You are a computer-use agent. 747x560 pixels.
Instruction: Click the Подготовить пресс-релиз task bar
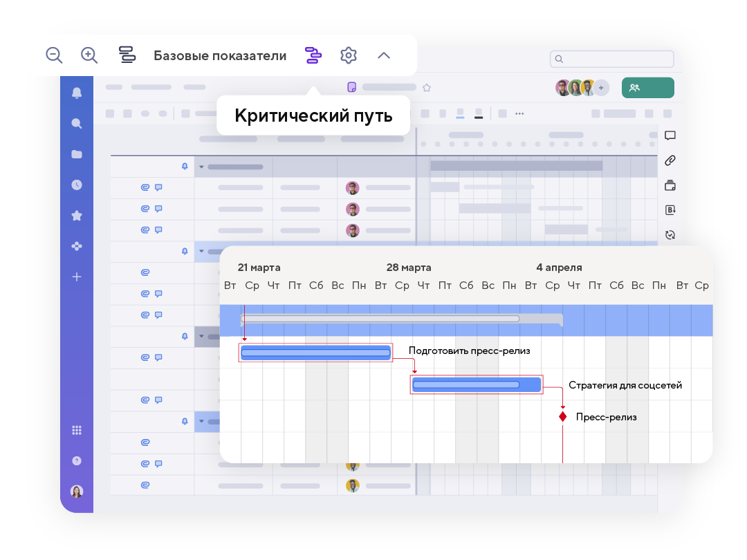315,353
